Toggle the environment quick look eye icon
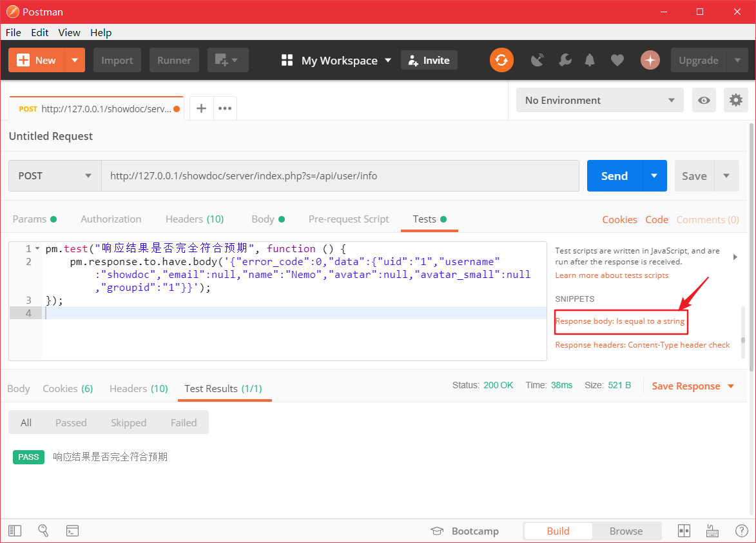756x543 pixels. point(704,100)
